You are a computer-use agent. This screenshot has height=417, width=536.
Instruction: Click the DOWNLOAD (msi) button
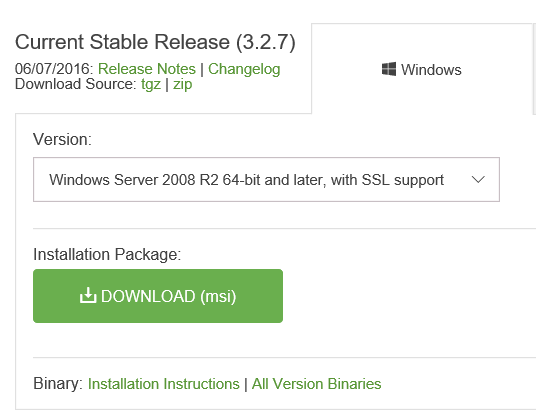pos(158,296)
